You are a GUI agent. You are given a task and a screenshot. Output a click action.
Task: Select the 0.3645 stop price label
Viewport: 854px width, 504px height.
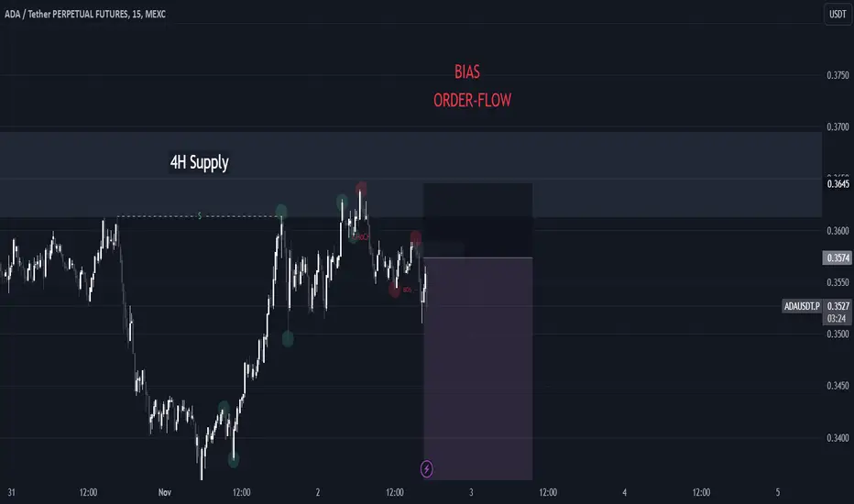(838, 184)
